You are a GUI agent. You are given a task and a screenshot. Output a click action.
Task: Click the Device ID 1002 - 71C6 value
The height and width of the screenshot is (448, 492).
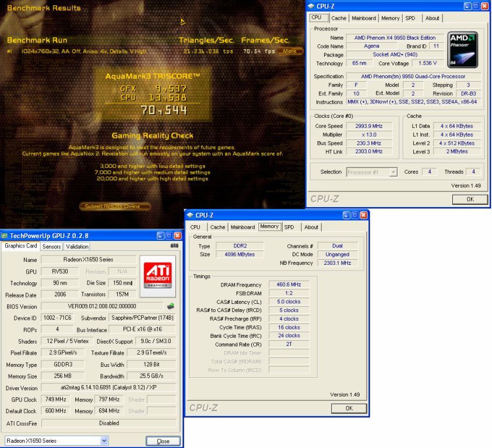click(x=58, y=318)
